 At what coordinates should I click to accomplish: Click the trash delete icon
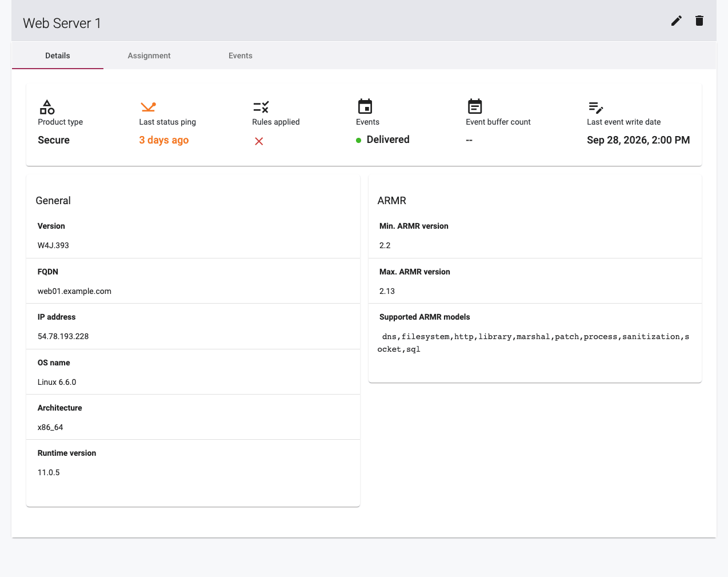point(699,21)
